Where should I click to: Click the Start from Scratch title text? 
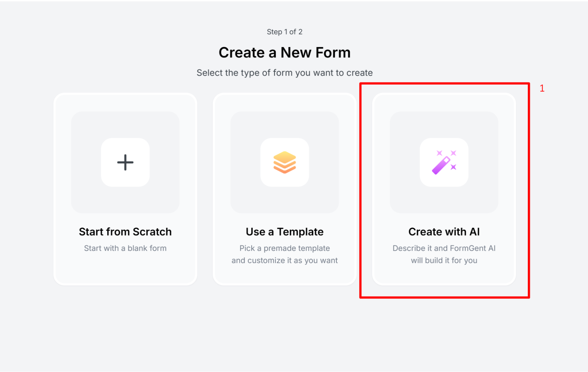(x=125, y=231)
